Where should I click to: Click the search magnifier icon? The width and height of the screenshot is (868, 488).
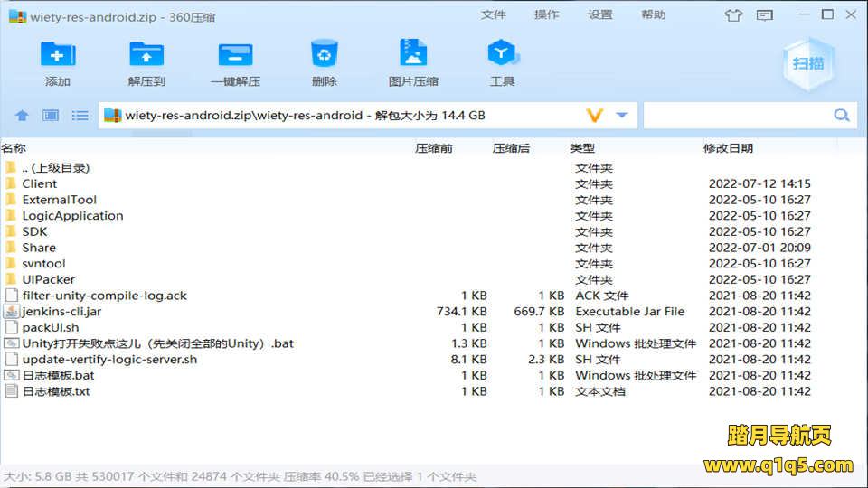842,116
